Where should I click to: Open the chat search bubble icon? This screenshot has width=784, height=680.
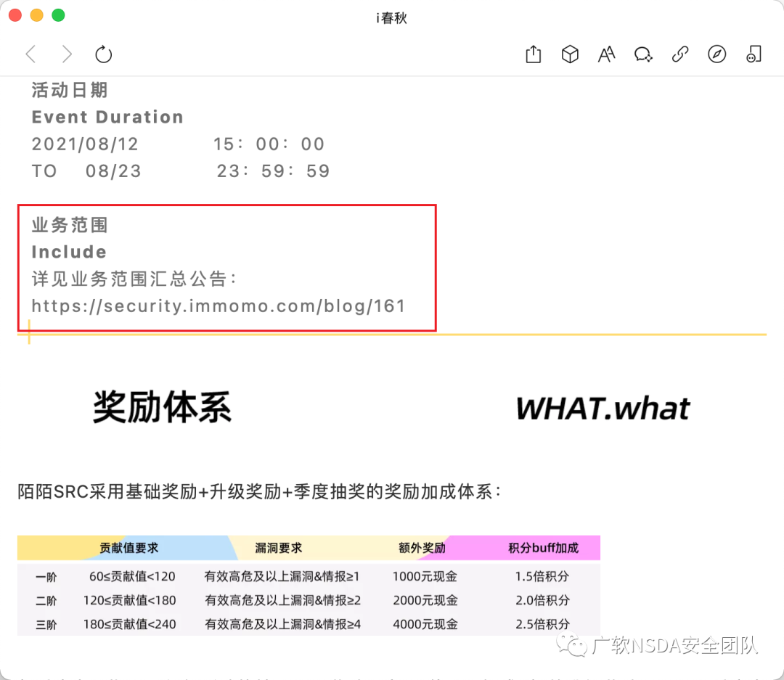[x=643, y=54]
